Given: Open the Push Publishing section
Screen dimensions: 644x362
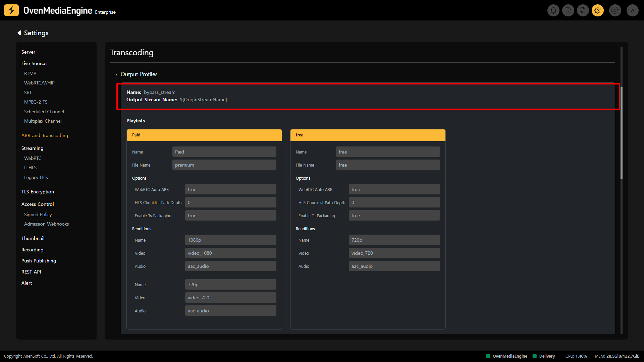Looking at the screenshot, I should 39,261.
